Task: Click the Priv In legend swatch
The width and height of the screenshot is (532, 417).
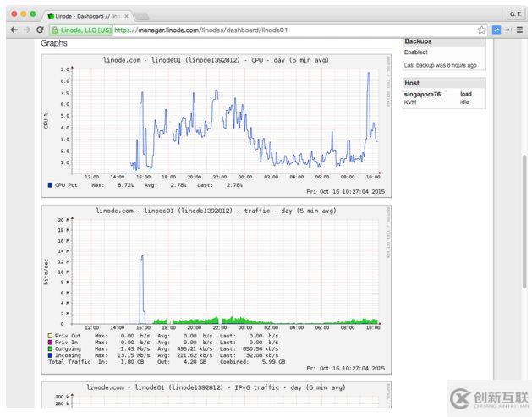Action: pyautogui.click(x=50, y=342)
